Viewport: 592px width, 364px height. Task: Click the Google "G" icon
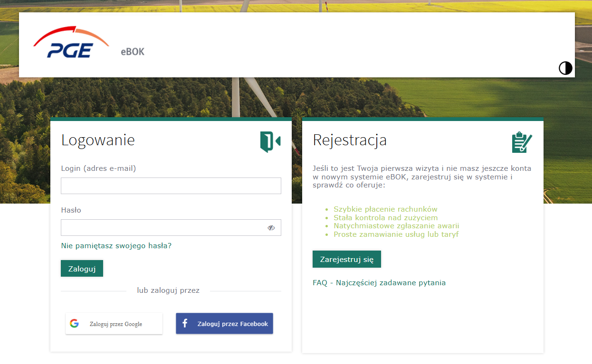(x=75, y=323)
